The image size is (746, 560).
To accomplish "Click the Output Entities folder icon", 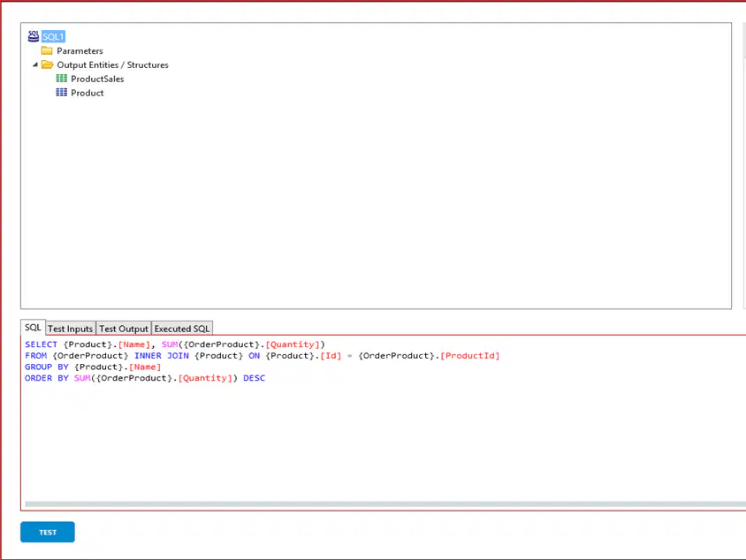I will (x=47, y=64).
